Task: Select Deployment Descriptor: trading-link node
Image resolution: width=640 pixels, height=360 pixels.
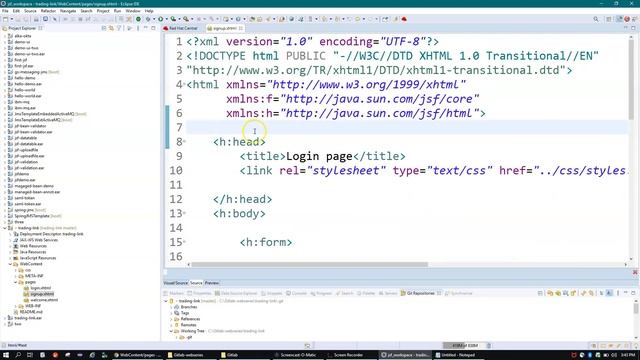Action: [x=51, y=234]
